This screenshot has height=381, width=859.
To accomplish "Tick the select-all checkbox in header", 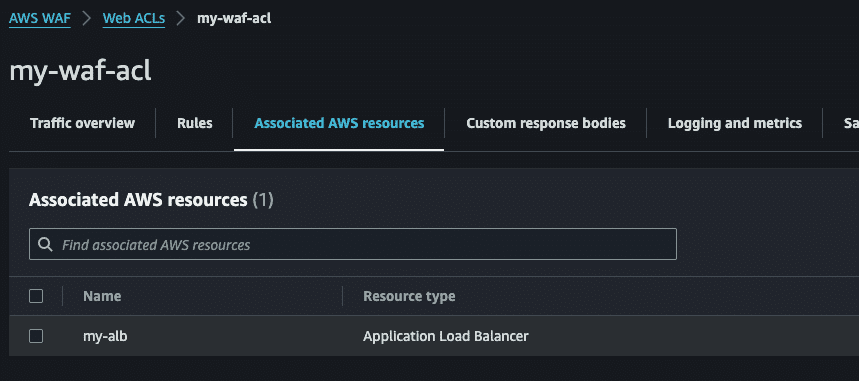I will coord(36,297).
